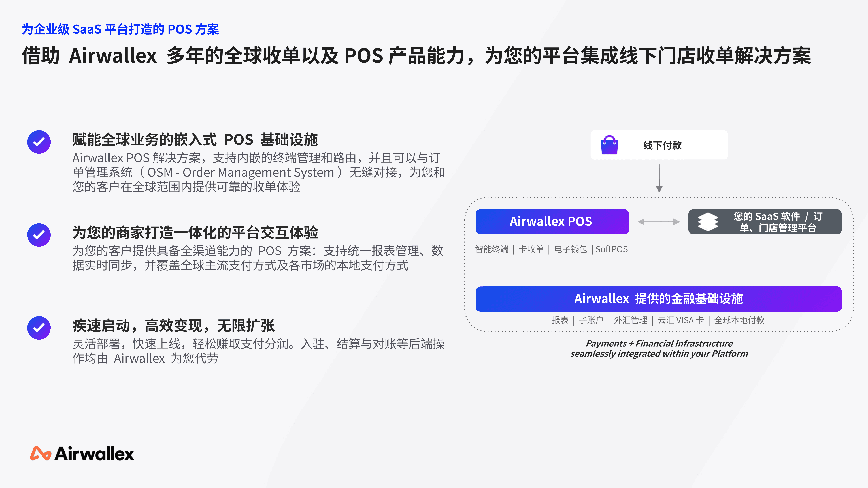868x488 pixels.
Task: Click the heading 疾速启动，高效变现，无限扩张
Action: pyautogui.click(x=174, y=325)
